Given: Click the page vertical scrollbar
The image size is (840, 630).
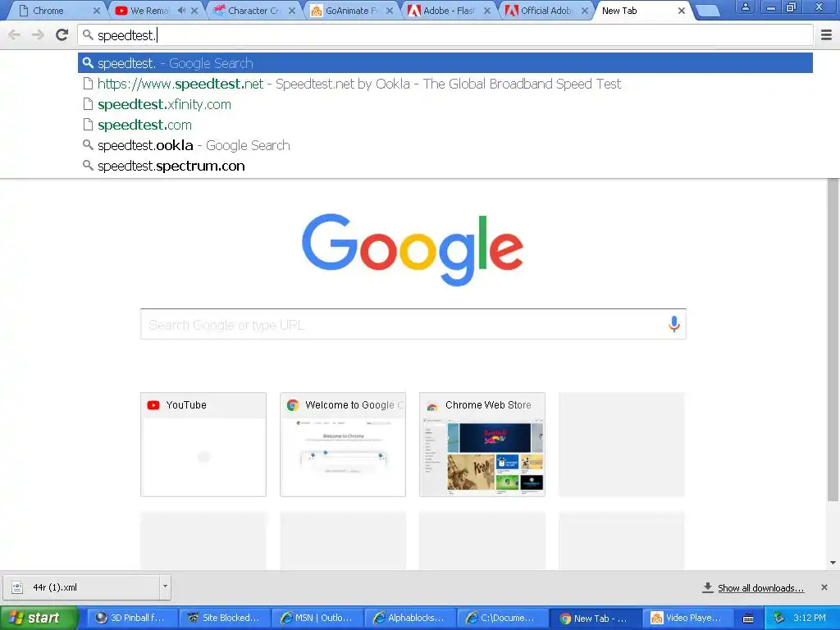Looking at the screenshot, I should (833, 340).
